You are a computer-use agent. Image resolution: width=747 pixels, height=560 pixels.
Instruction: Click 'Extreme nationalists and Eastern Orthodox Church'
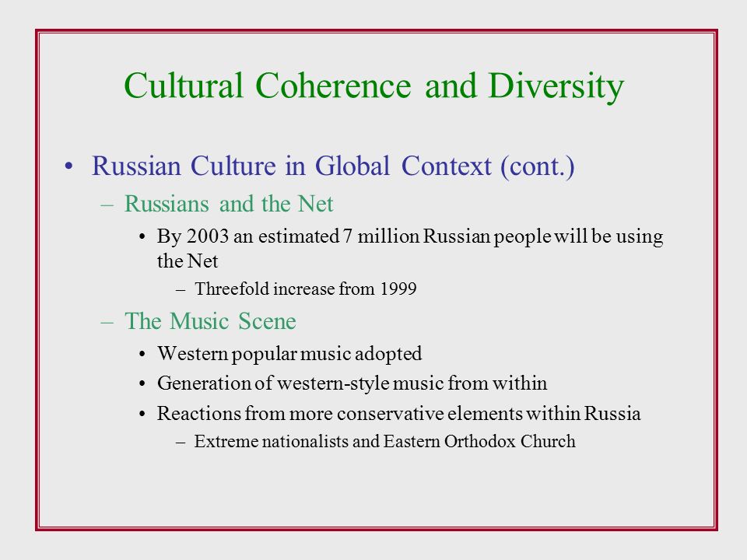[384, 441]
